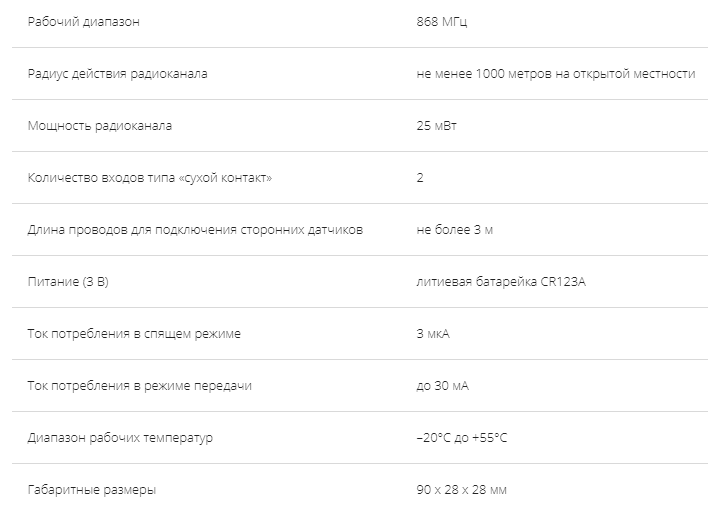Click the "Габаритные размеры" label

[92, 490]
